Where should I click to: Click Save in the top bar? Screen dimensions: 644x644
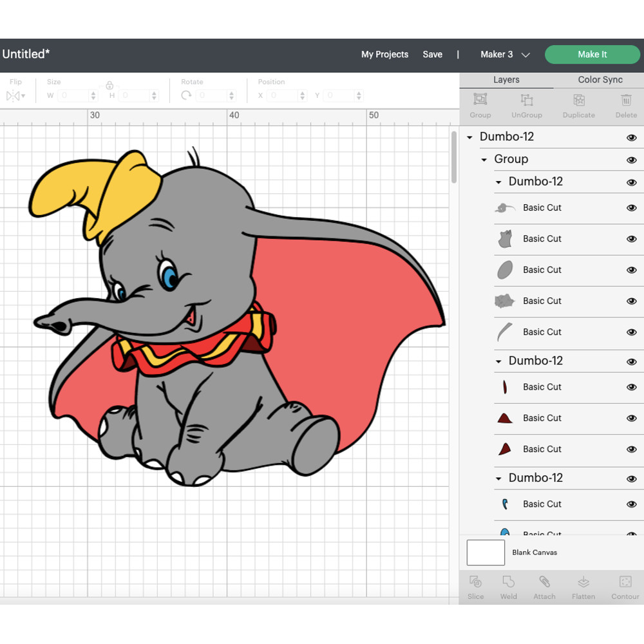pos(432,55)
